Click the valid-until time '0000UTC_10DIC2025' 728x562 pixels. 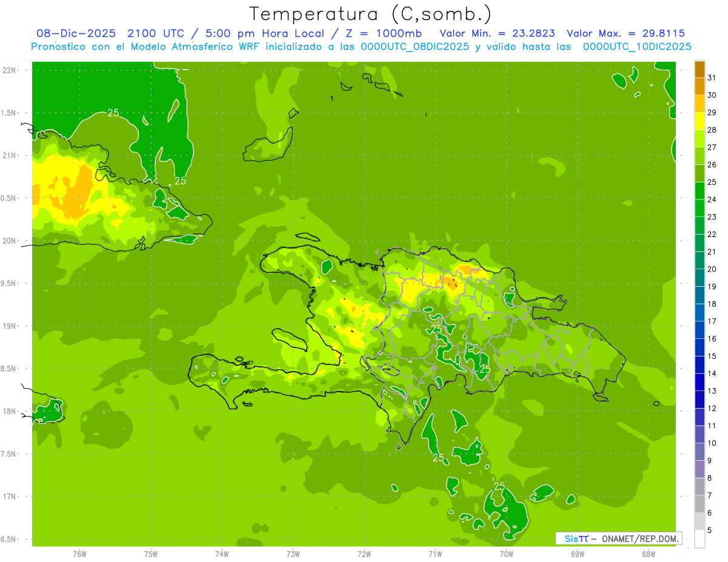[x=637, y=47]
